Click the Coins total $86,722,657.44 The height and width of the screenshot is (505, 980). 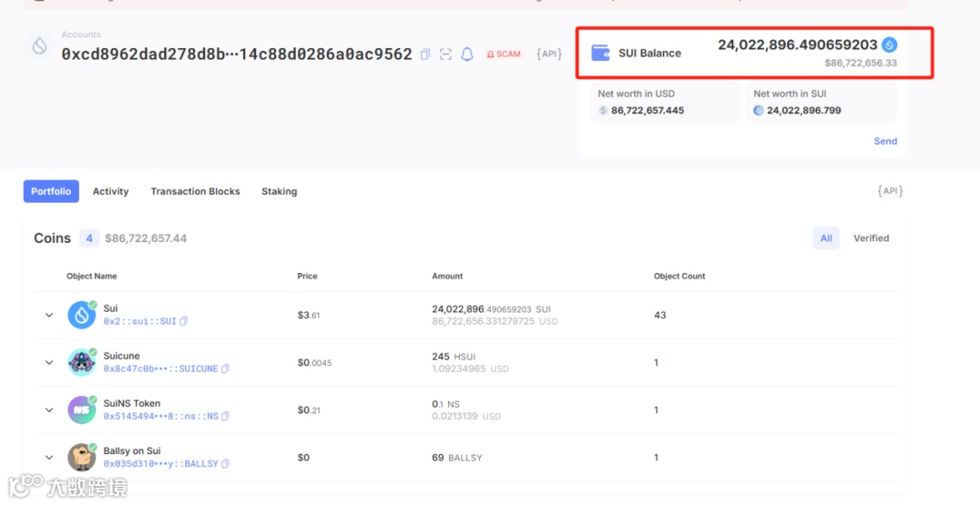[145, 238]
